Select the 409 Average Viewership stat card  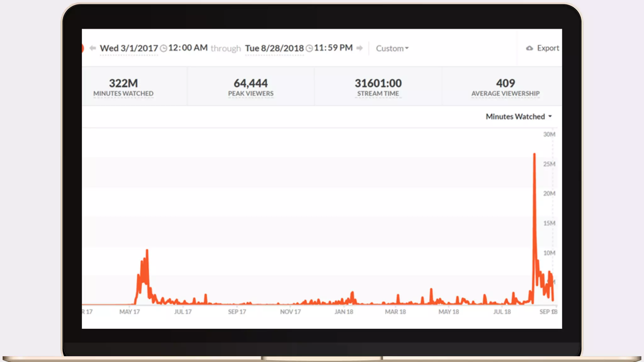[505, 87]
